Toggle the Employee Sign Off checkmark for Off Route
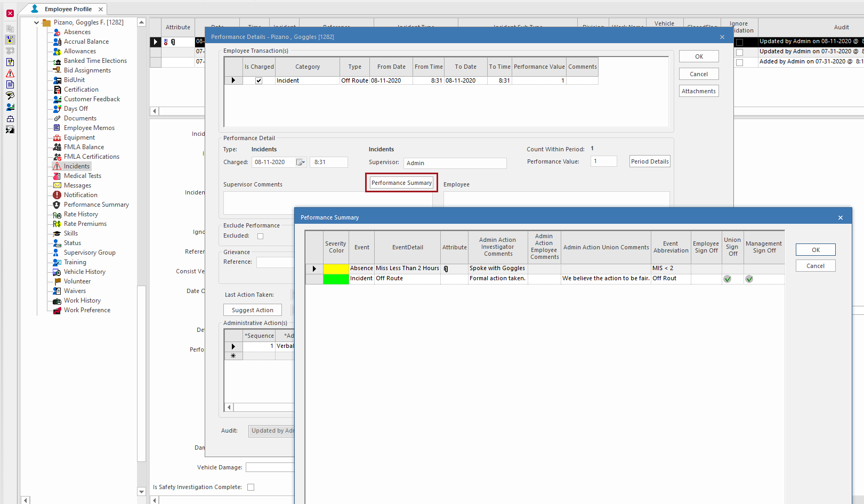This screenshot has width=864, height=504. point(706,278)
